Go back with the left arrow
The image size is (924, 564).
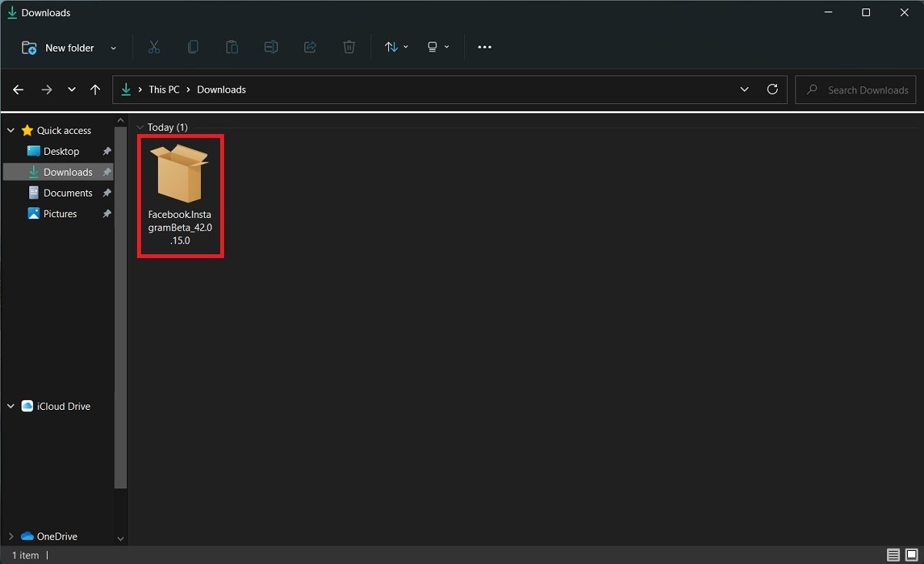tap(18, 89)
